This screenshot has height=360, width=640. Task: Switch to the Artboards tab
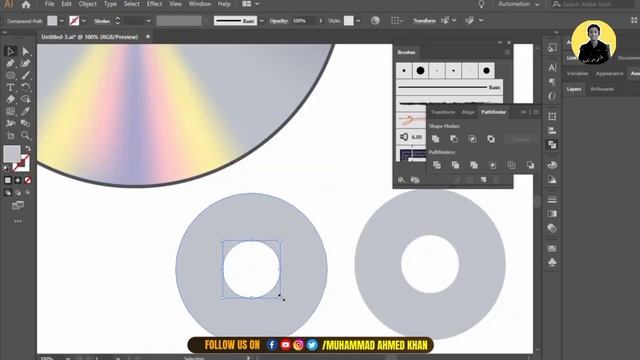pos(602,89)
